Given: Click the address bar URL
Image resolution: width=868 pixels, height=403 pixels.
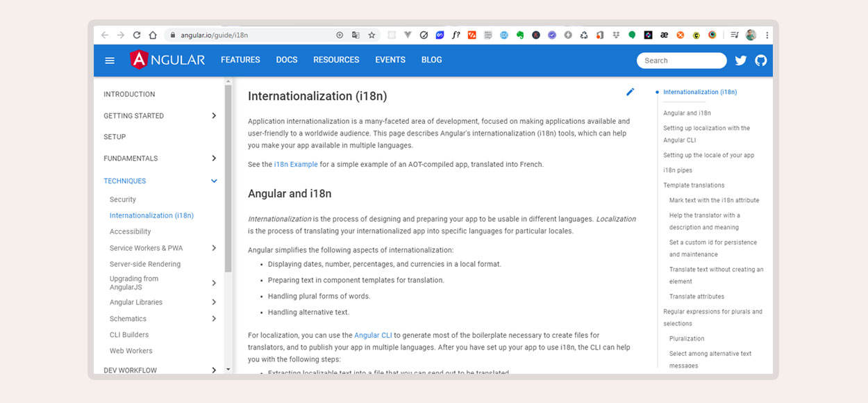Looking at the screenshot, I should tap(215, 35).
